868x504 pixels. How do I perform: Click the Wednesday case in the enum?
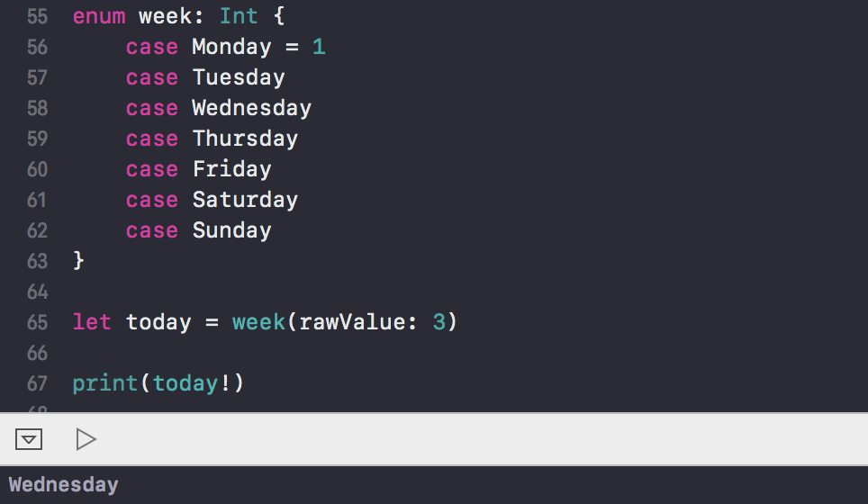coord(252,108)
